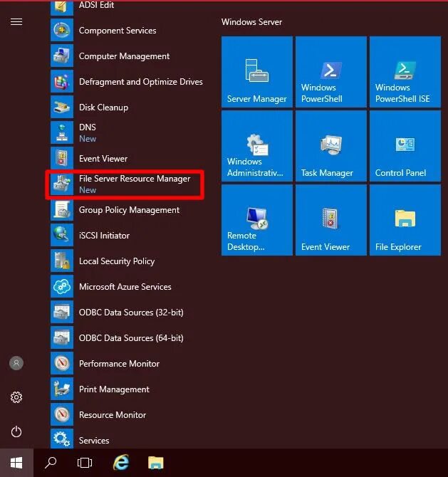Open ODBC Data Sources (32-bit) icon
The width and height of the screenshot is (448, 477).
pyautogui.click(x=62, y=312)
